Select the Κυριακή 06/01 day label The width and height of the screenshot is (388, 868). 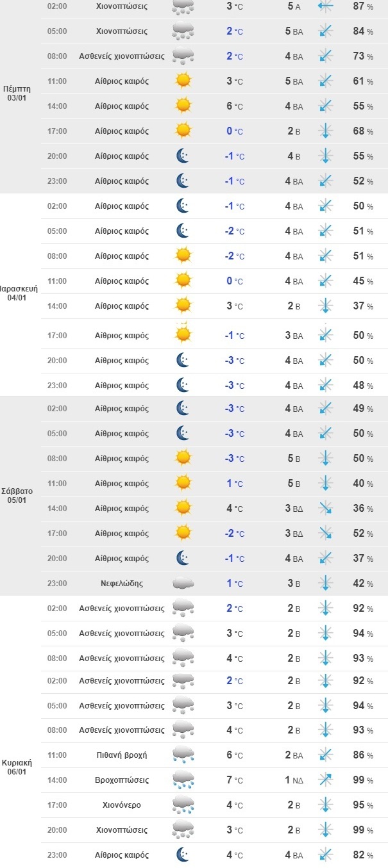(x=17, y=767)
